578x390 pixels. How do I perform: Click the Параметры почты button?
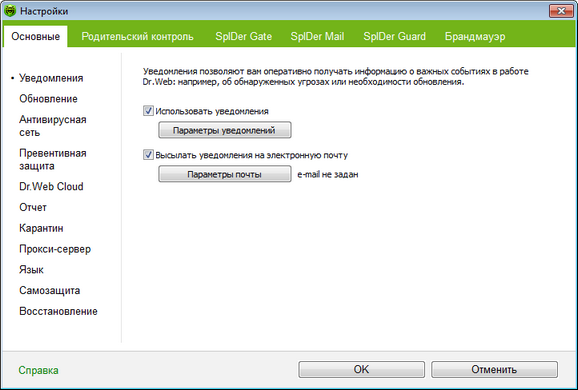coord(224,174)
